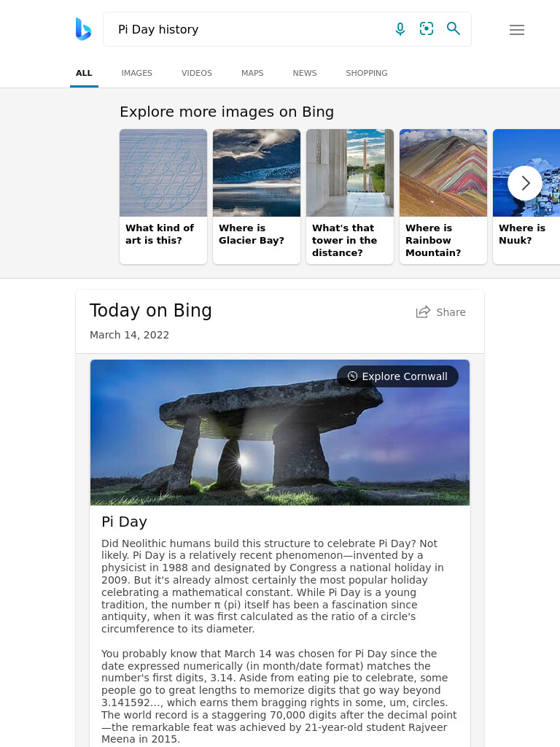Show next images with carousel arrow
The width and height of the screenshot is (560, 747).
point(525,183)
